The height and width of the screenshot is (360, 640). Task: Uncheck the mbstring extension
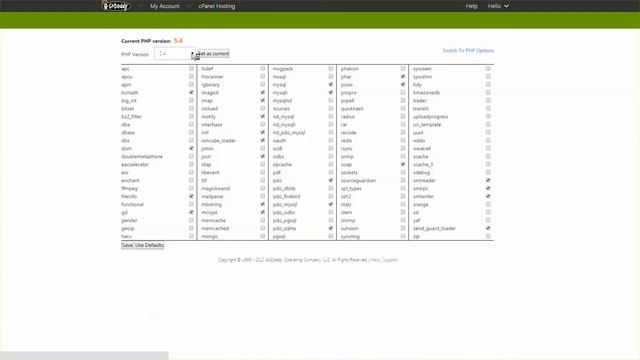point(263,204)
